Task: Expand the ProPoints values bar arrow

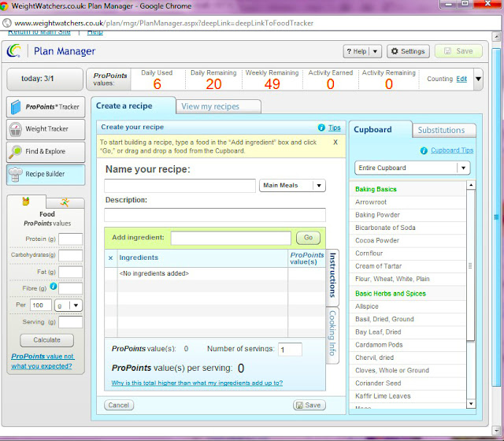Action: [478, 79]
